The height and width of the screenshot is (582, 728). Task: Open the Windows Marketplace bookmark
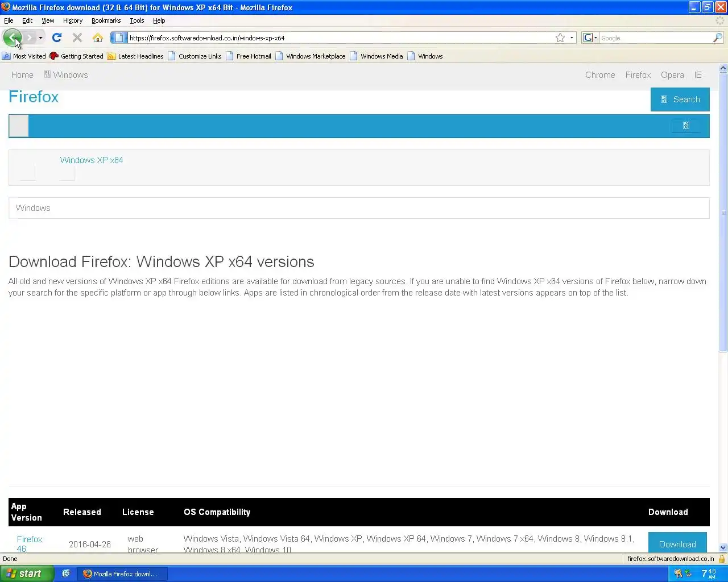tap(310, 56)
